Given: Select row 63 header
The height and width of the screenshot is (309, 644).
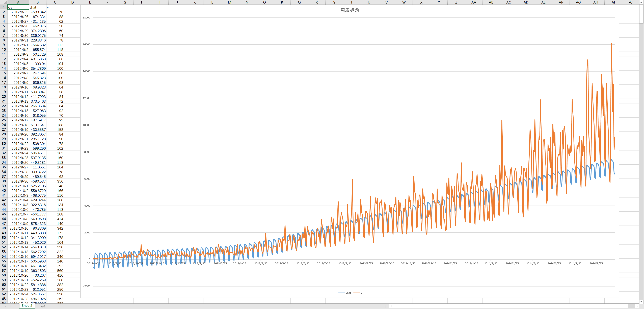Looking at the screenshot, I should (4, 298).
